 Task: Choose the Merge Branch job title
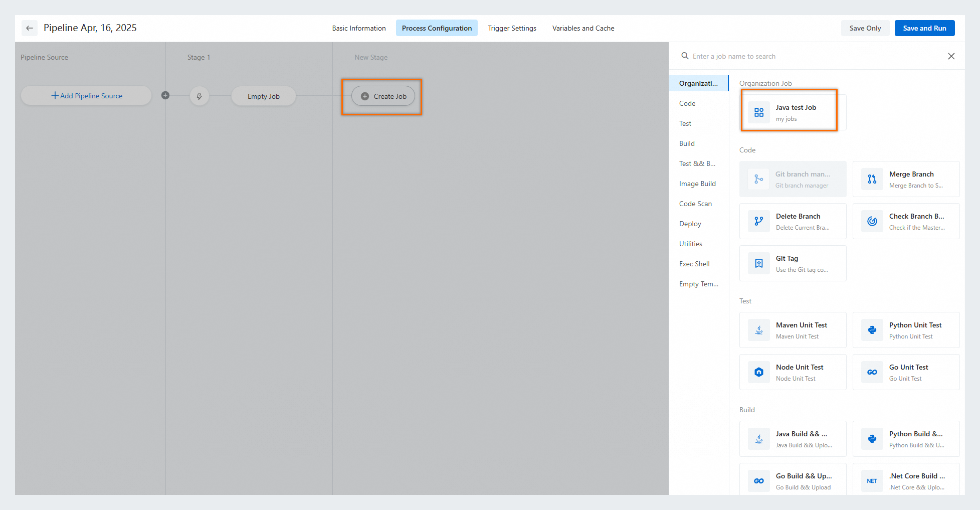pyautogui.click(x=911, y=174)
